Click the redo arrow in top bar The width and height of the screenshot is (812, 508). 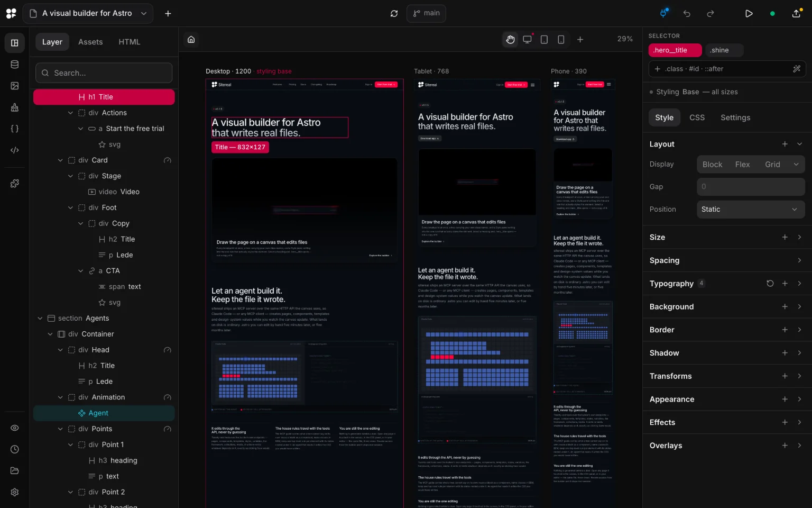tap(710, 14)
